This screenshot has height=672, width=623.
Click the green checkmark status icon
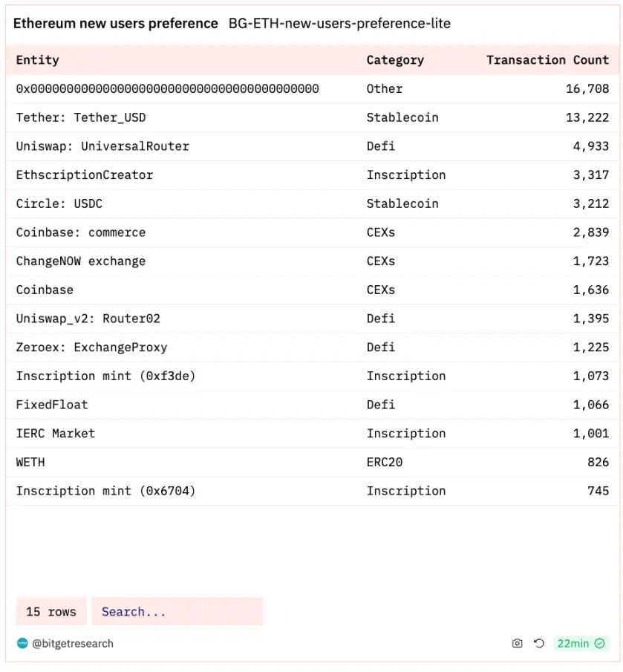coord(600,644)
